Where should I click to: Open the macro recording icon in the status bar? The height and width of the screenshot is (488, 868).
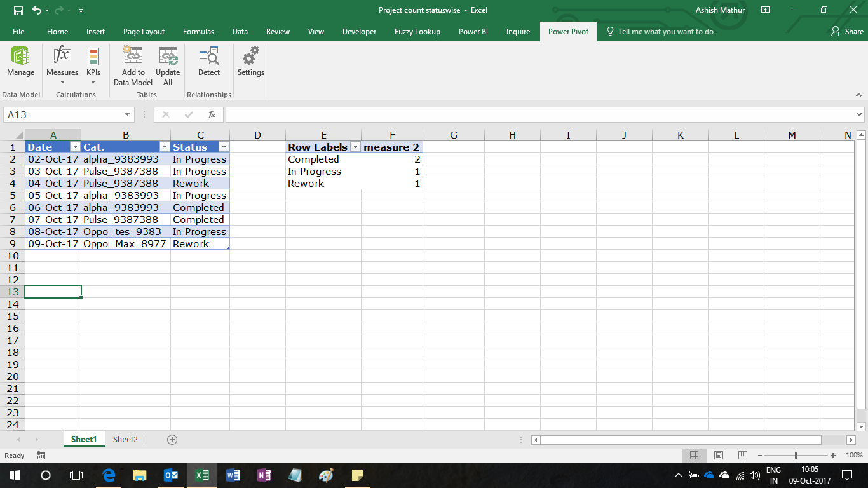41,456
